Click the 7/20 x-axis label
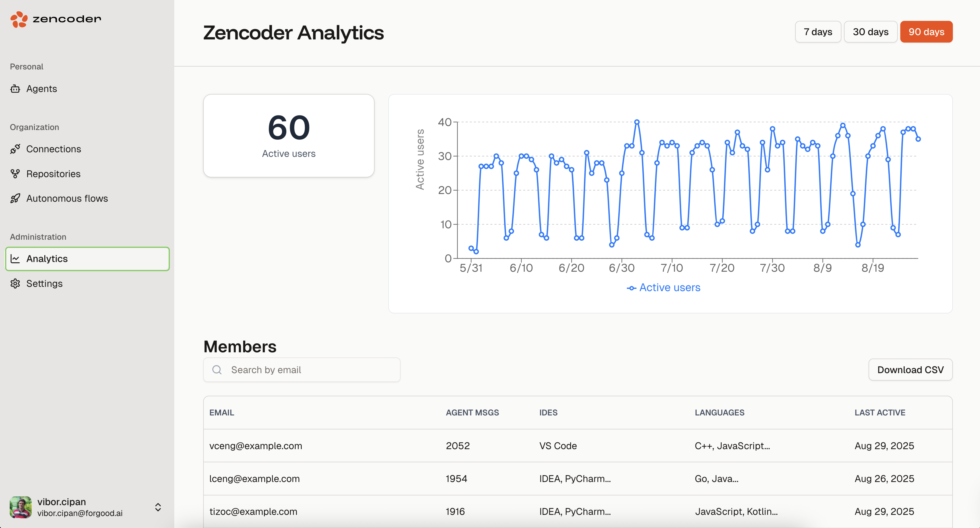Viewport: 980px width, 528px height. pos(722,268)
